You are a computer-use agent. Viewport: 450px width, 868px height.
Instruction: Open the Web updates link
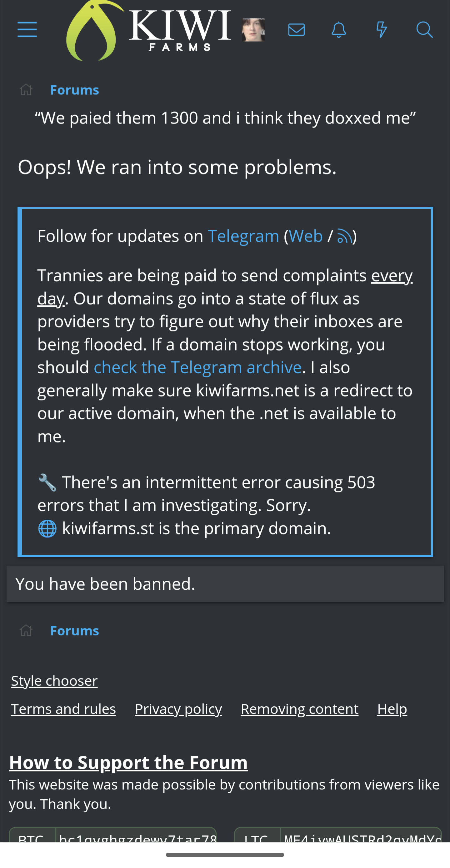pyautogui.click(x=306, y=236)
